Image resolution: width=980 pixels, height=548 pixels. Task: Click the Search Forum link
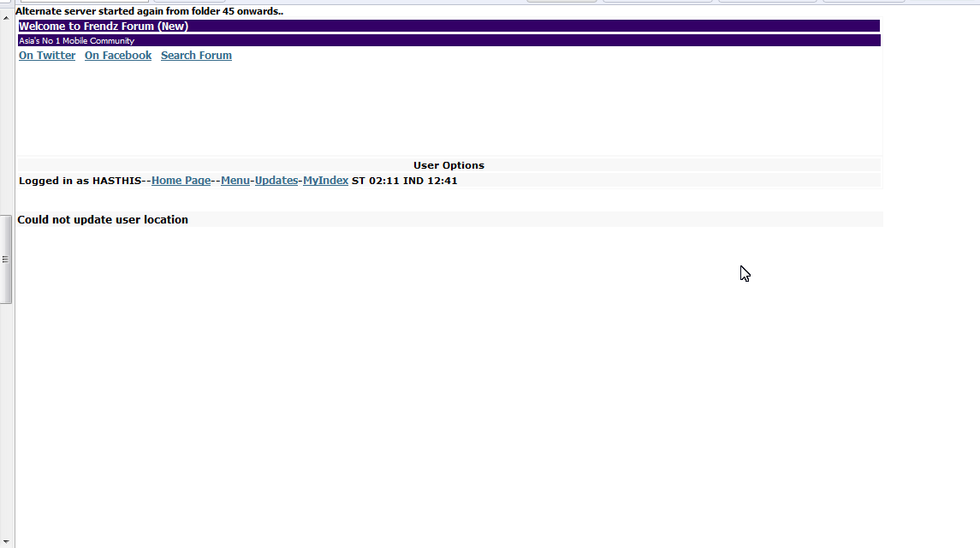(x=196, y=56)
